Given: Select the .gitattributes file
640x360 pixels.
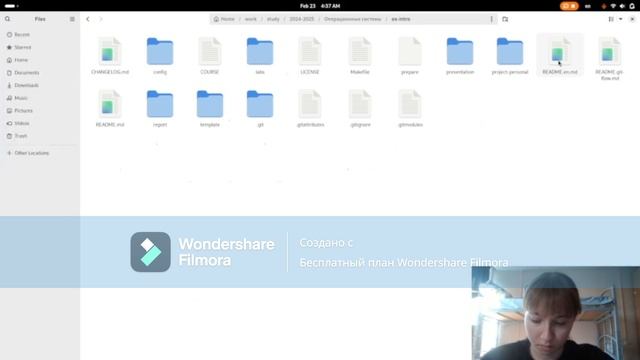Looking at the screenshot, I should [x=310, y=109].
